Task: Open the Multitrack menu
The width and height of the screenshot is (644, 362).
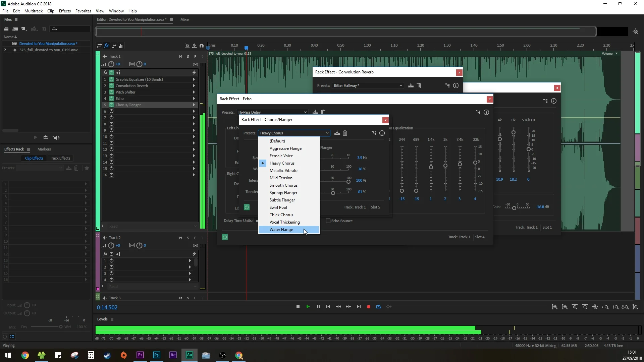Action: (34, 11)
